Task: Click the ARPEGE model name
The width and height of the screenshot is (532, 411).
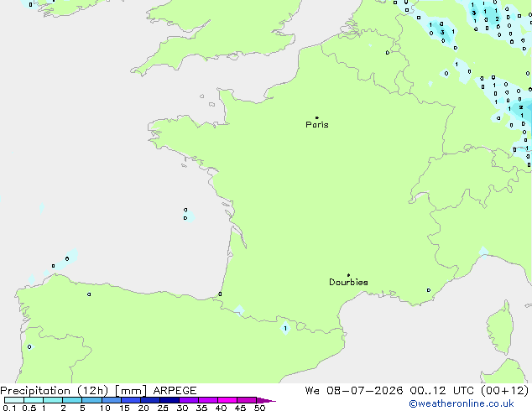Action: (x=175, y=391)
